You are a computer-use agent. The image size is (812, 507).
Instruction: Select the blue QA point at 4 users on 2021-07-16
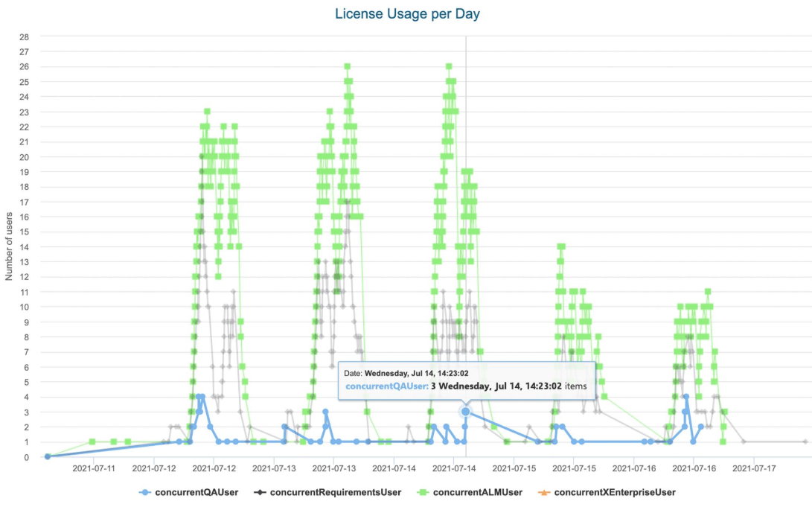click(686, 397)
